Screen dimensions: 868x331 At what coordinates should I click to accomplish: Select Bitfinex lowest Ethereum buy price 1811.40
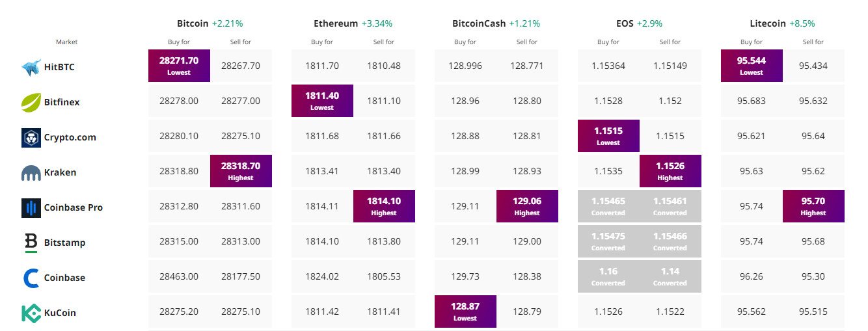point(322,101)
